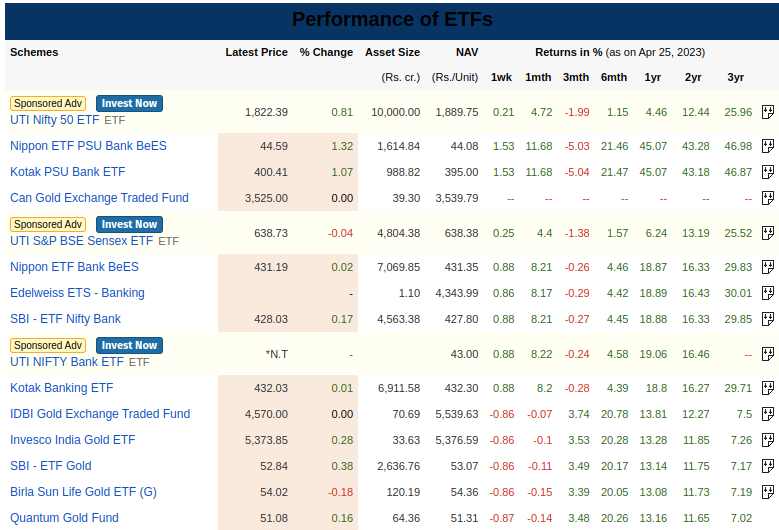This screenshot has width=779, height=530.
Task: Click the 1mth returns column header
Action: click(x=538, y=77)
